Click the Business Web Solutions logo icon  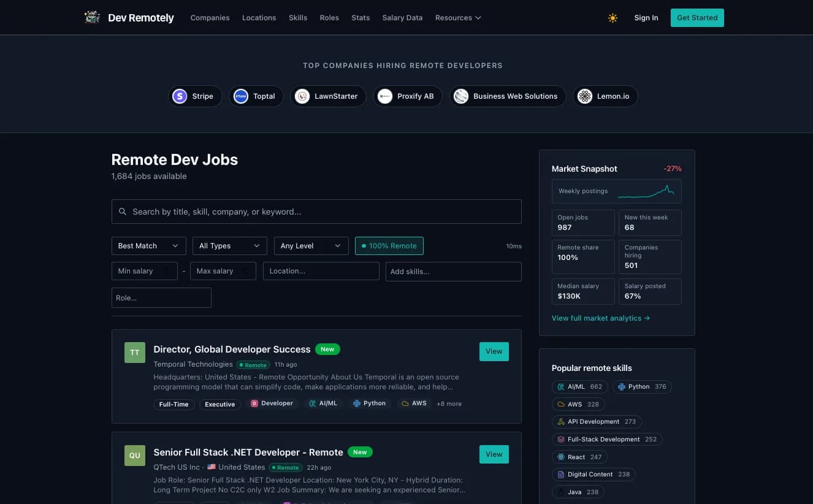point(461,96)
